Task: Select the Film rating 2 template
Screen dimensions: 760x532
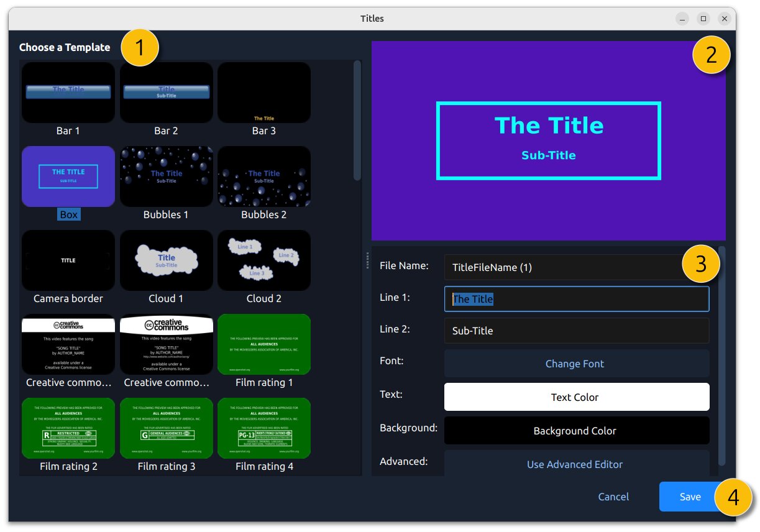Action: coord(68,428)
